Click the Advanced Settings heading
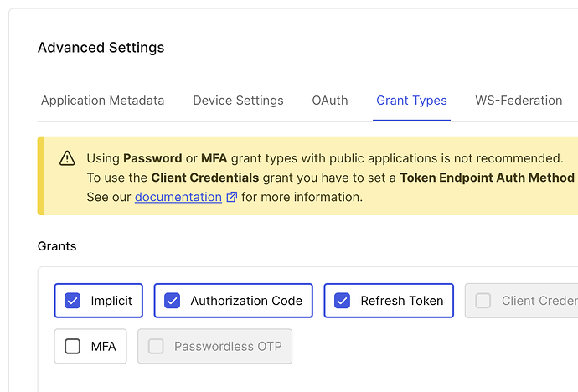Screen dimensions: 578x392 point(101,48)
